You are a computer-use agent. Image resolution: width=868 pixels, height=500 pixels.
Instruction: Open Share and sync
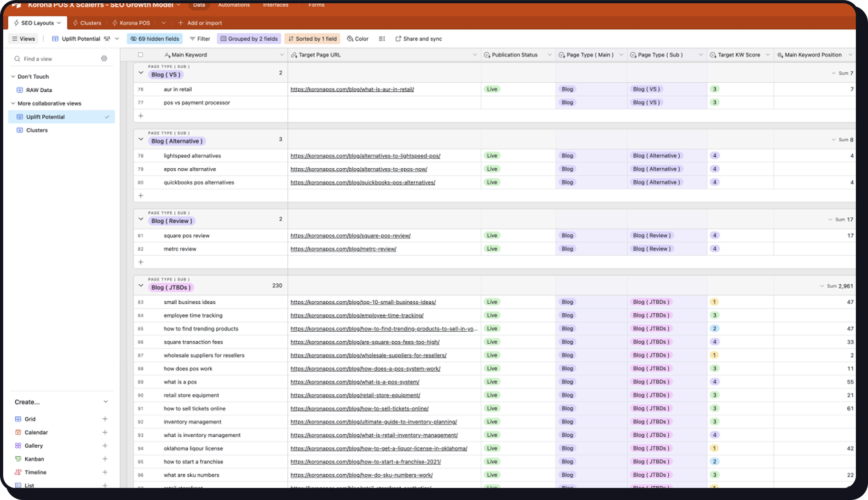click(418, 39)
